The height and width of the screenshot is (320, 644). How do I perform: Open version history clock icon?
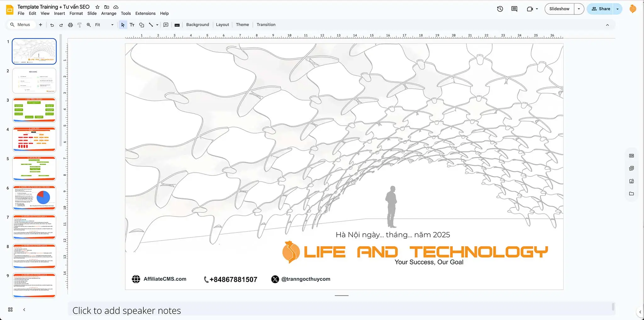(500, 9)
